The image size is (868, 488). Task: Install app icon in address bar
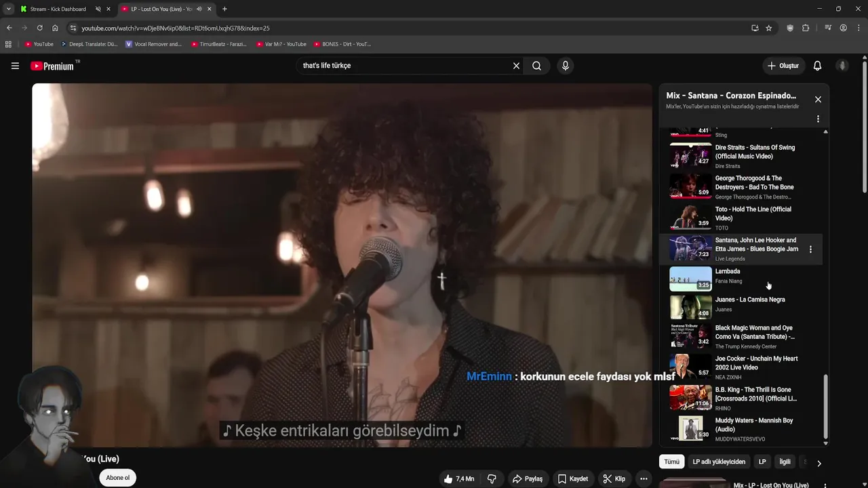click(755, 28)
